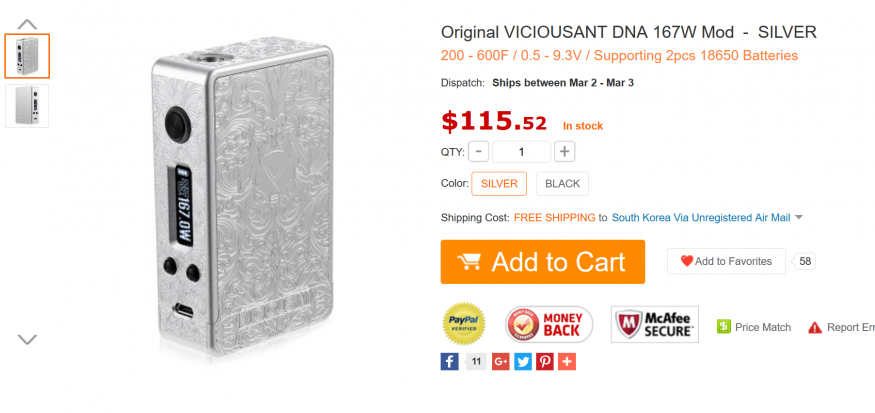Pin product on Pinterest
This screenshot has width=875, height=413.
point(545,361)
